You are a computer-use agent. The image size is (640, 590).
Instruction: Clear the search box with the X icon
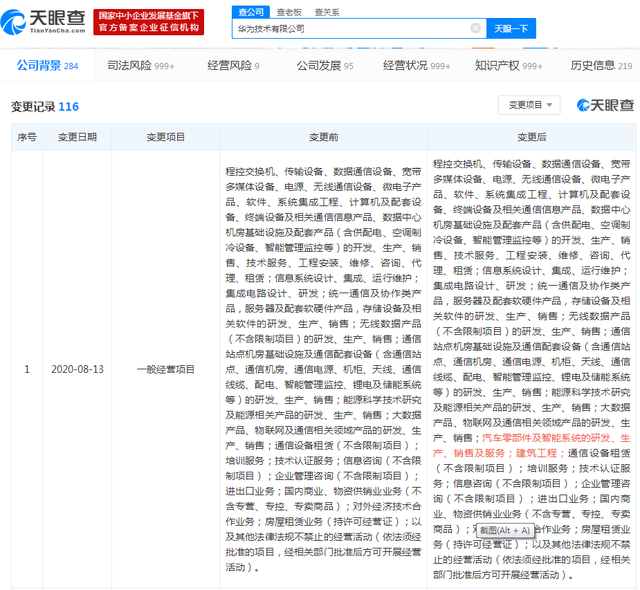pyautogui.click(x=475, y=29)
